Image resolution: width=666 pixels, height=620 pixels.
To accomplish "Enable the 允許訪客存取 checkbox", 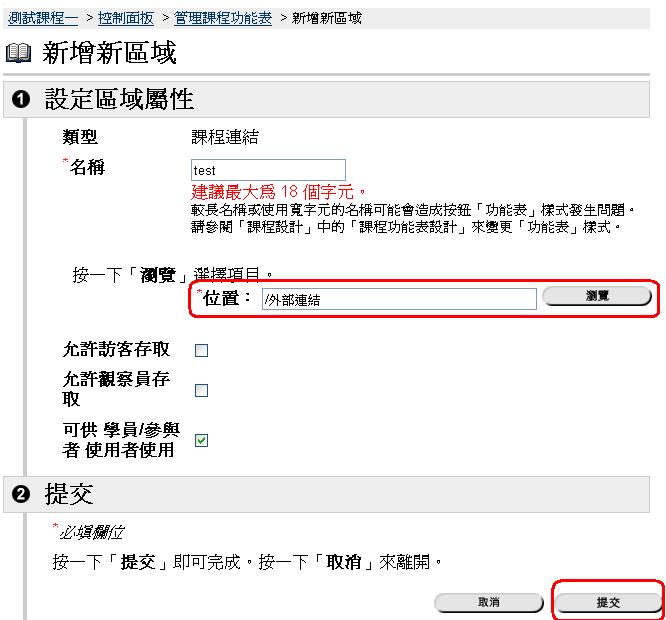I will 201,351.
